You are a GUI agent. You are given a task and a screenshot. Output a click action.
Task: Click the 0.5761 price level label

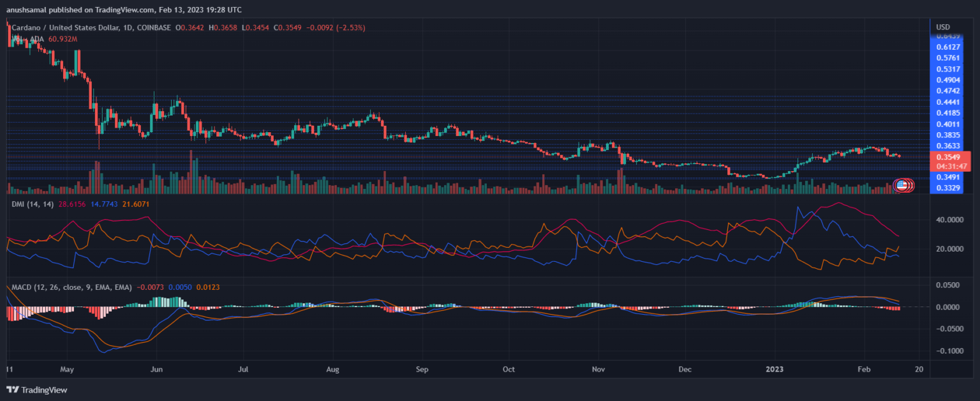coord(948,58)
